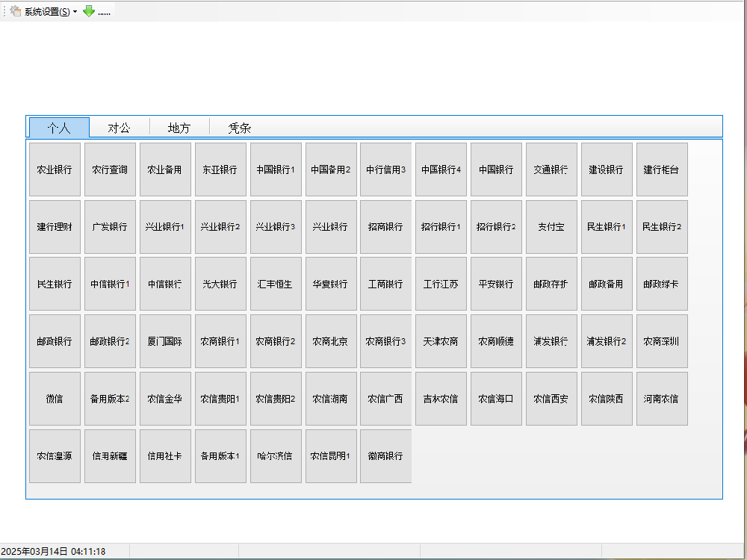Open the 农信广西 button
This screenshot has height=560, width=747.
coord(386,399)
